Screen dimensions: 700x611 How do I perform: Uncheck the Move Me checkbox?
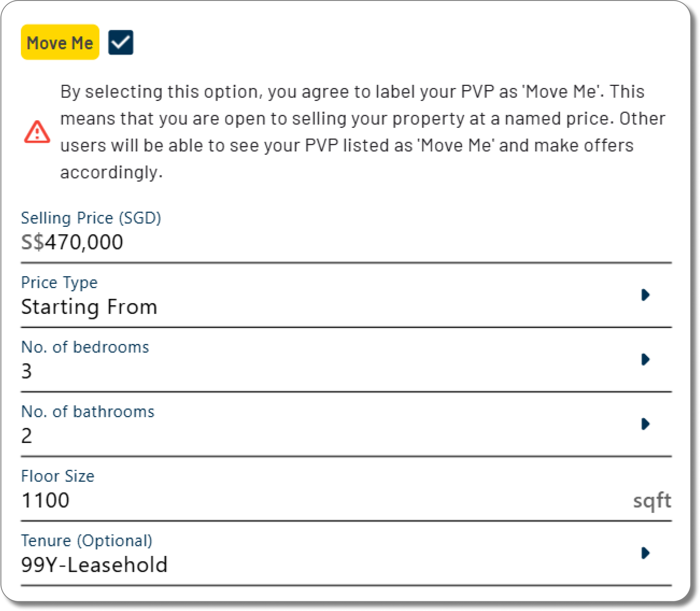(121, 42)
